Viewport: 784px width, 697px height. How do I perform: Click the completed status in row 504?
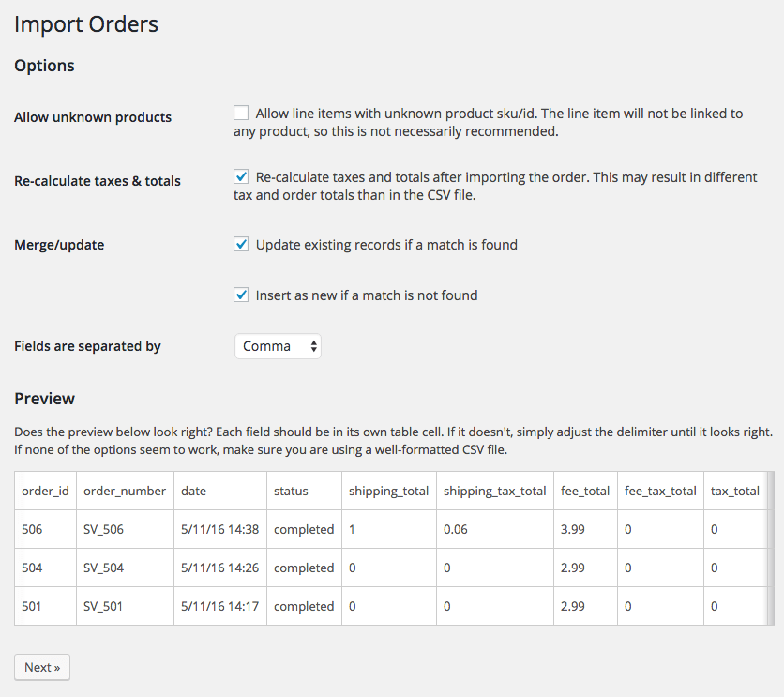tap(304, 568)
